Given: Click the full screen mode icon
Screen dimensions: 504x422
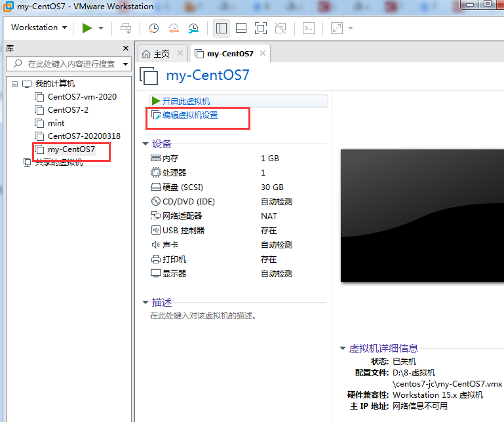Looking at the screenshot, I should (x=261, y=28).
